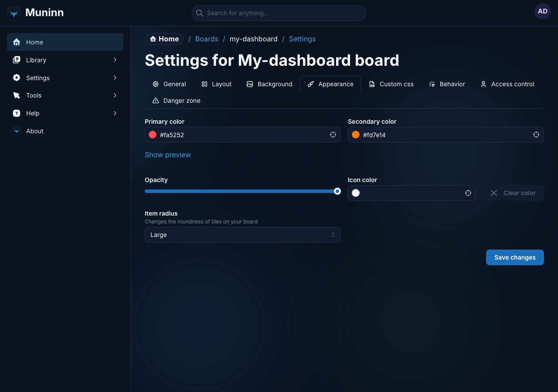Click the General tab's gear icon
The width and height of the screenshot is (558, 392).
(x=156, y=84)
